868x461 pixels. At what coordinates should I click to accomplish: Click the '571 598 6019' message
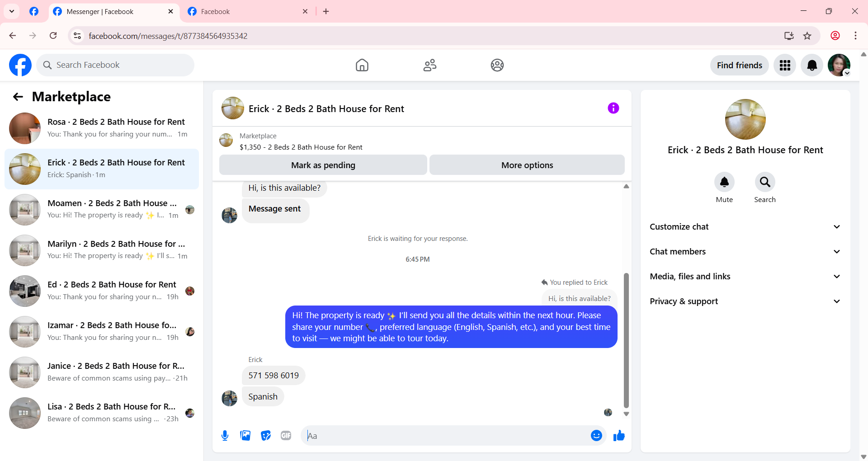click(274, 376)
